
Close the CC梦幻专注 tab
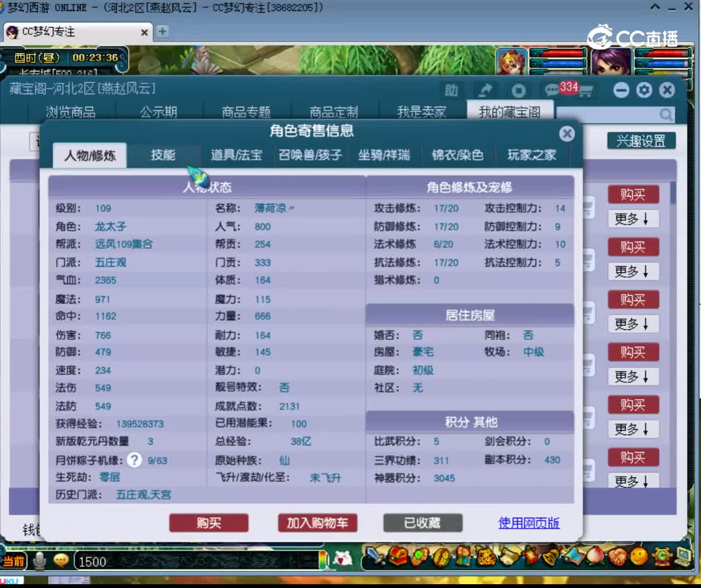pos(144,32)
